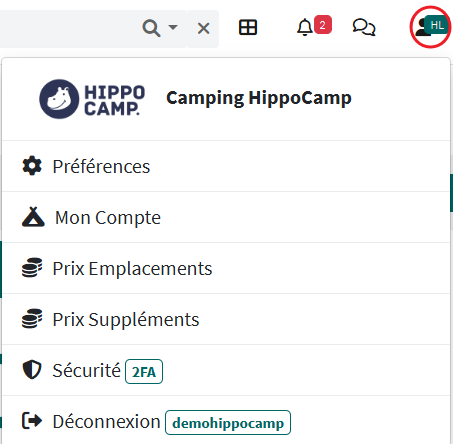
Task: Click the tent icon beside Mon Compte
Action: pyautogui.click(x=33, y=217)
